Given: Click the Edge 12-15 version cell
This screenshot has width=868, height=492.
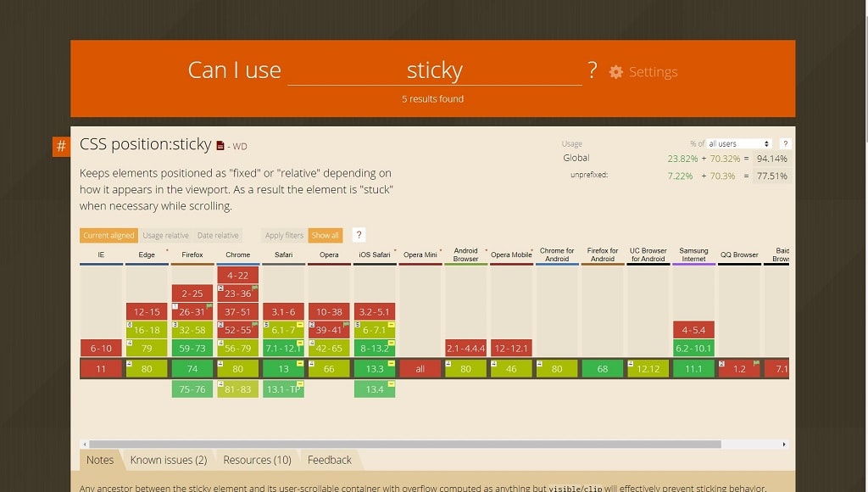Looking at the screenshot, I should pos(147,312).
